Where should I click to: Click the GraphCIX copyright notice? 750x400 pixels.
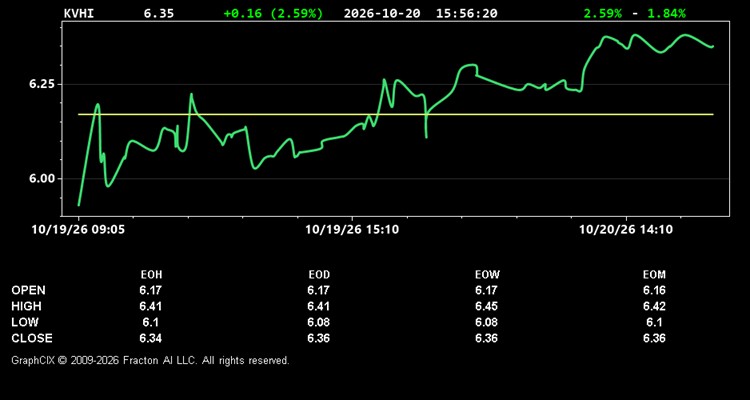coord(150,360)
